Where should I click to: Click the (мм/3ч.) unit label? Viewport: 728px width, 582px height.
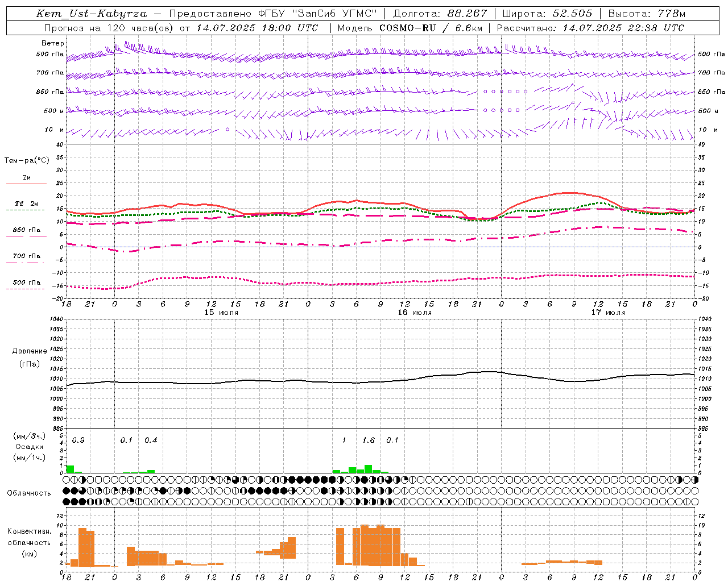(30, 436)
